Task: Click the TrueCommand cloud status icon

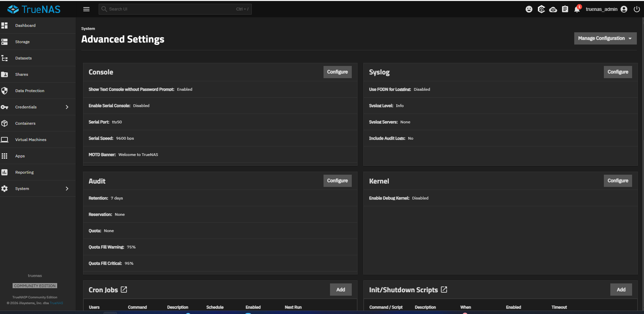Action: pyautogui.click(x=553, y=10)
